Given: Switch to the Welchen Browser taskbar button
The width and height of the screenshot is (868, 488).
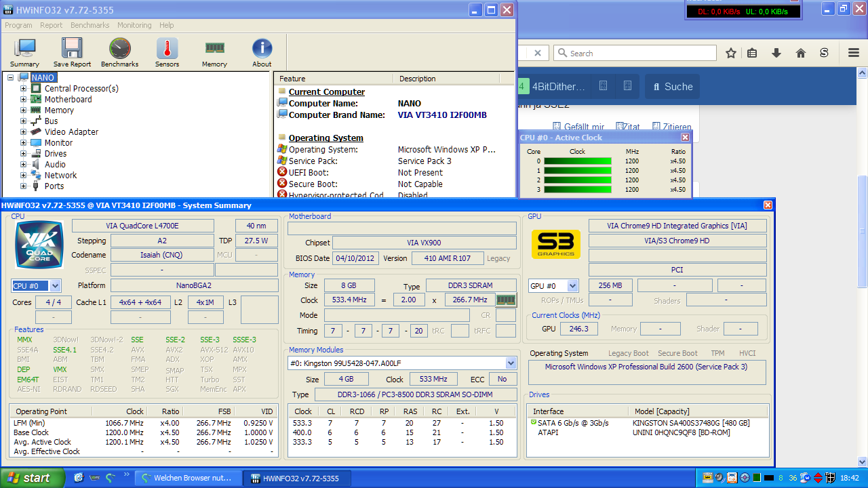Looking at the screenshot, I should tap(186, 478).
